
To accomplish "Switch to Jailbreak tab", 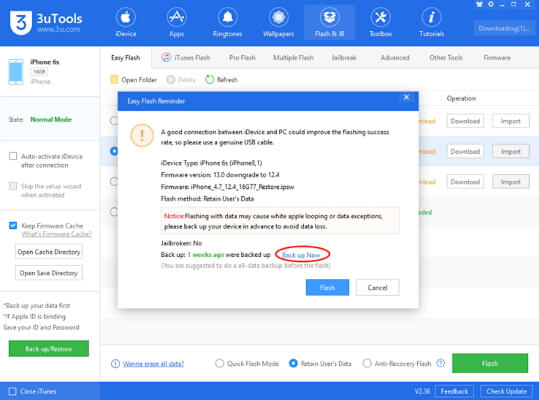I will (344, 58).
